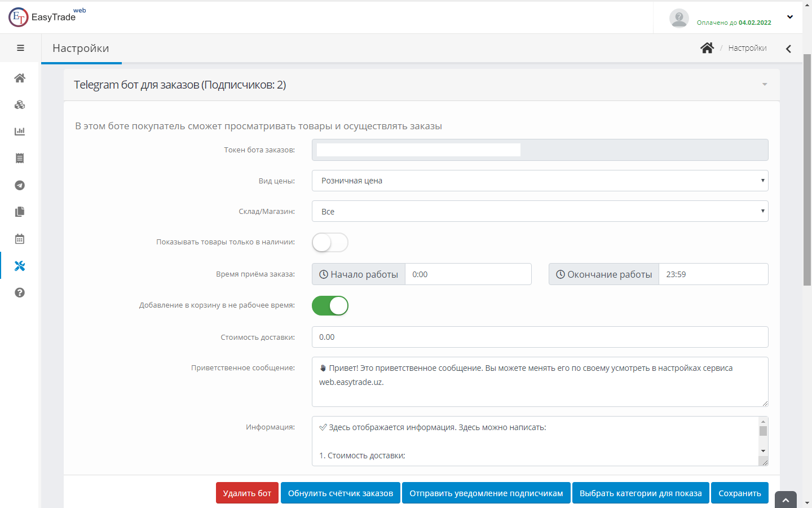The width and height of the screenshot is (812, 508).
Task: Click the Окончание работы time field
Action: click(x=713, y=274)
